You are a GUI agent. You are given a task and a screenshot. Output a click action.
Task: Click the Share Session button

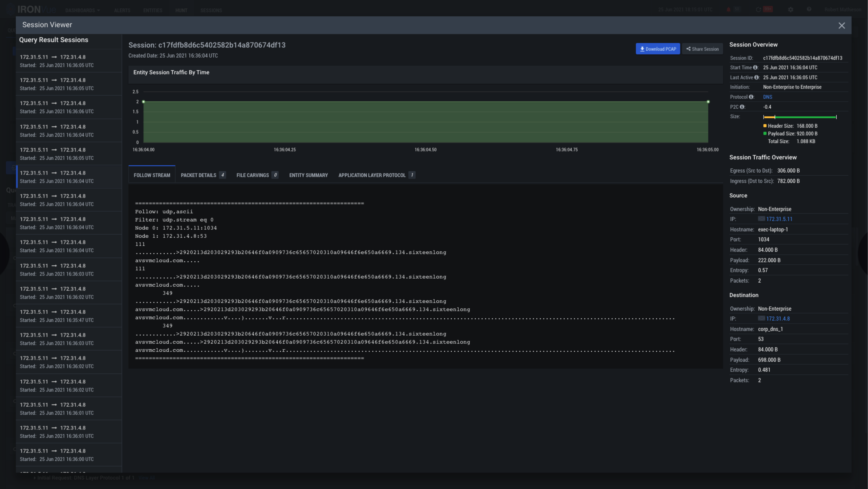tap(702, 49)
